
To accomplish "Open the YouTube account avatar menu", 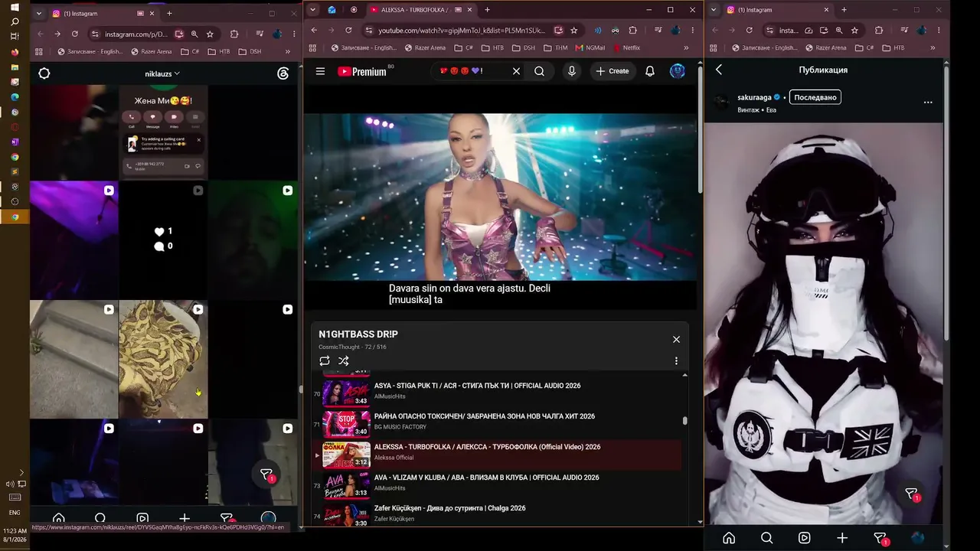I will [678, 71].
